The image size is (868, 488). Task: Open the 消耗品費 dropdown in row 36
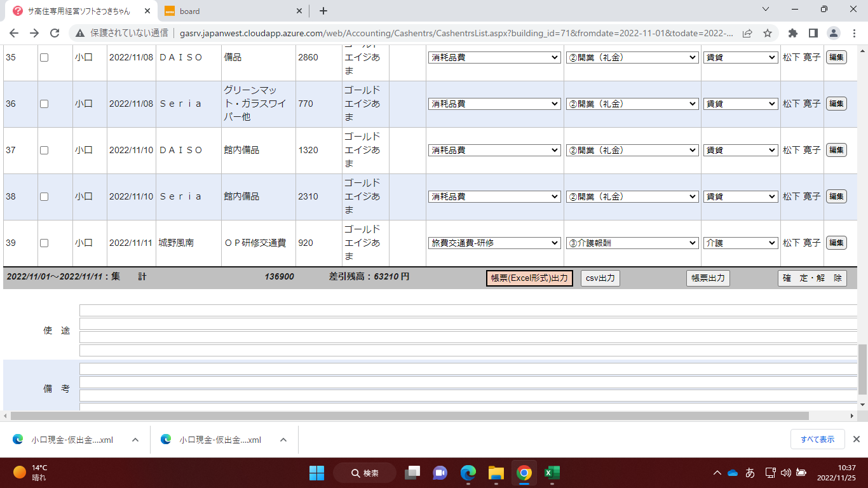point(494,104)
